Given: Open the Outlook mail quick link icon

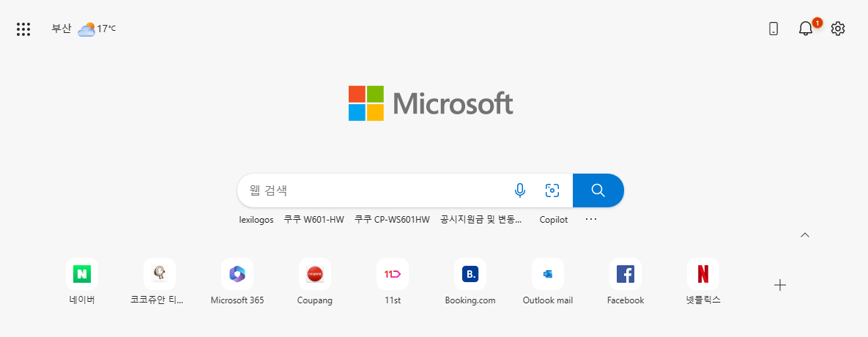Looking at the screenshot, I should (547, 274).
